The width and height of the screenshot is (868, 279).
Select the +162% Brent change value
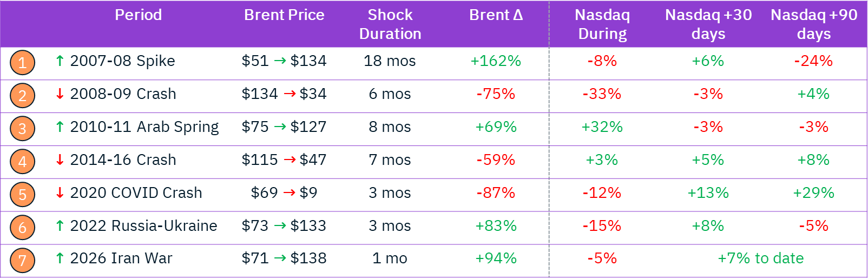coord(496,61)
